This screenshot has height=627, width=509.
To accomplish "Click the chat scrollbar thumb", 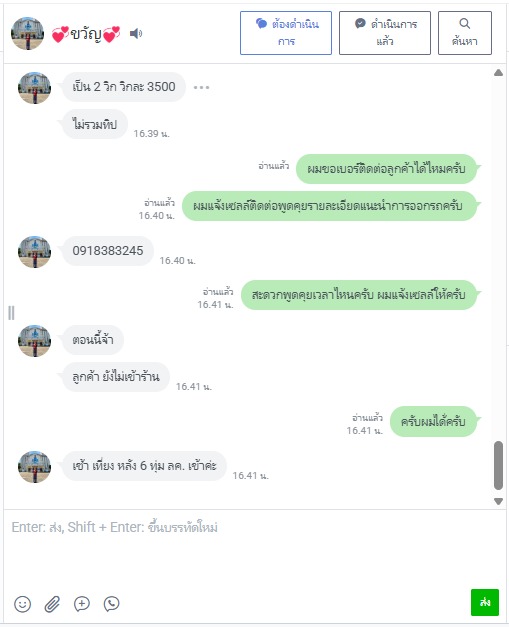I will pyautogui.click(x=498, y=465).
